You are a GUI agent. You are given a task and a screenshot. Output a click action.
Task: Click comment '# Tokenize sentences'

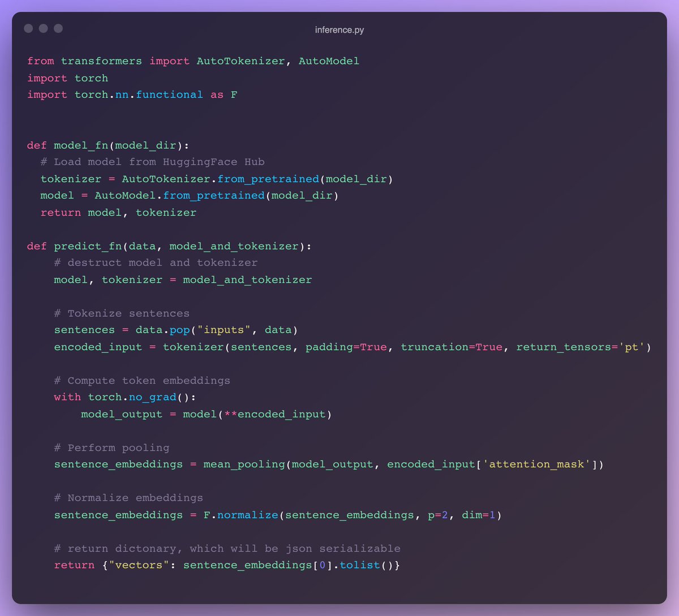pyautogui.click(x=122, y=313)
